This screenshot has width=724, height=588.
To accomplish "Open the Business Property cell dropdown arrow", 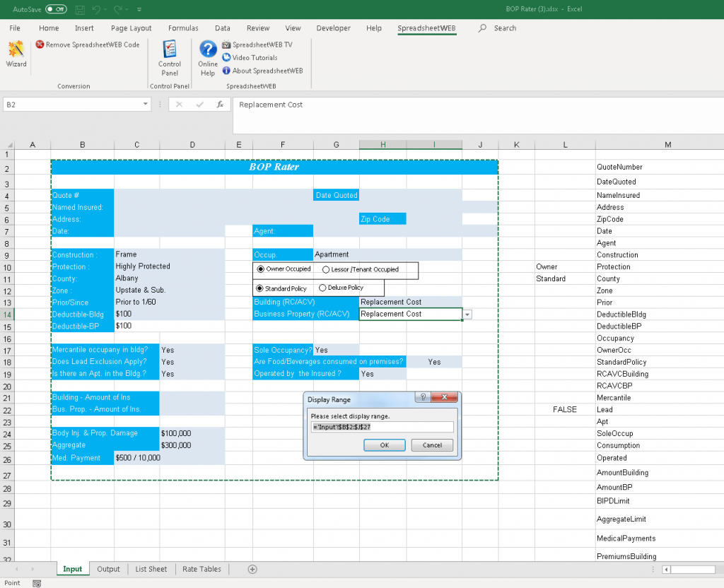I will pyautogui.click(x=467, y=314).
